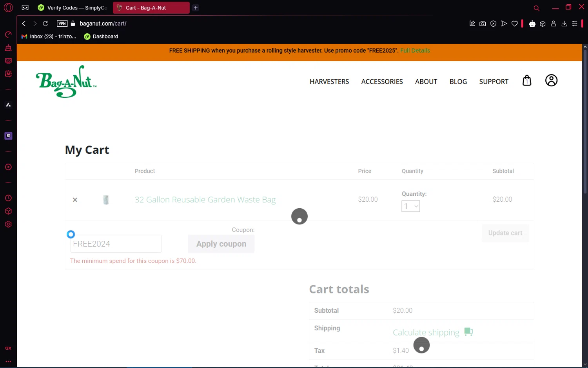Bookmark page with the heart icon
588x368 pixels.
tap(515, 24)
